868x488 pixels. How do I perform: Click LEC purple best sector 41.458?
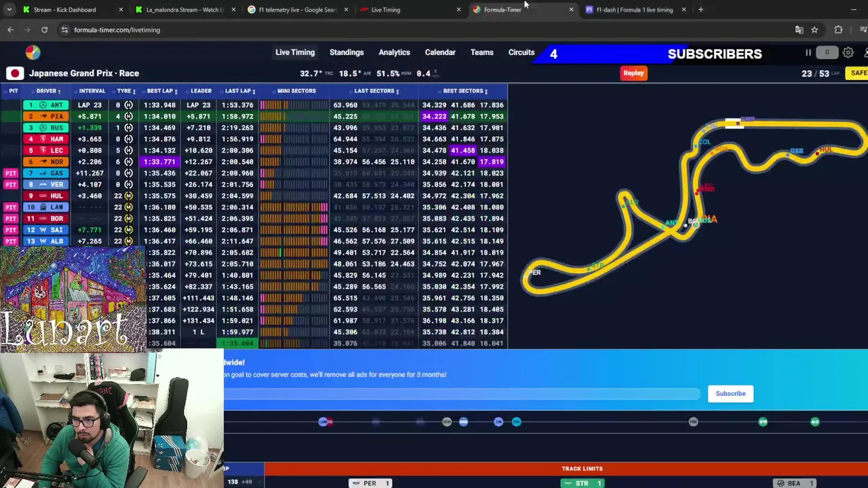463,150
